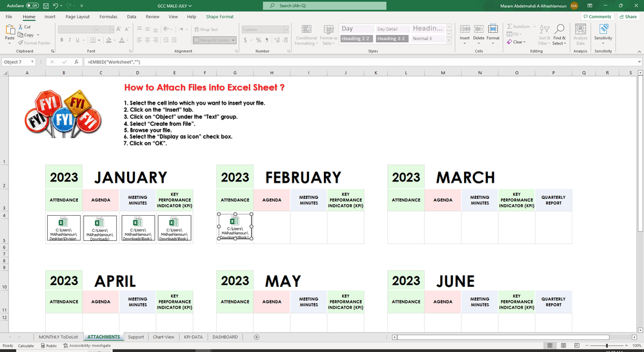Screen dimensions: 644x352
Task: Switch to Normal view in status bar
Action: point(550,346)
